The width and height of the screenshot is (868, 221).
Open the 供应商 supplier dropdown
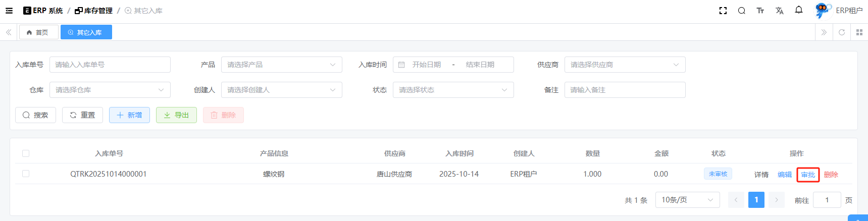coord(625,65)
